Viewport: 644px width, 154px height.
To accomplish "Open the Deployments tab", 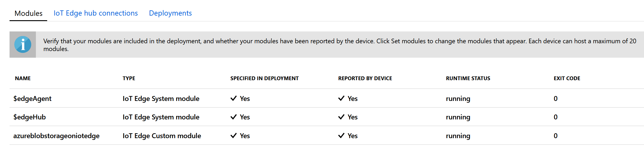I will coord(170,13).
